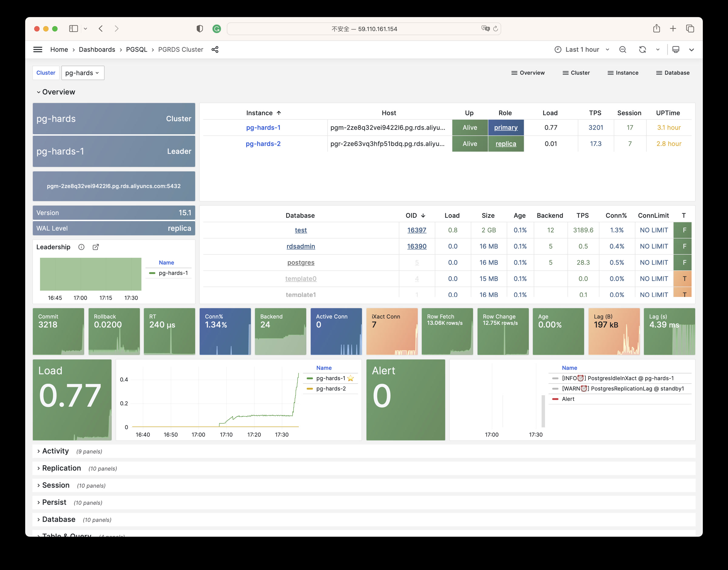Expand the Replication row
Image resolution: width=728 pixels, height=570 pixels.
[61, 468]
